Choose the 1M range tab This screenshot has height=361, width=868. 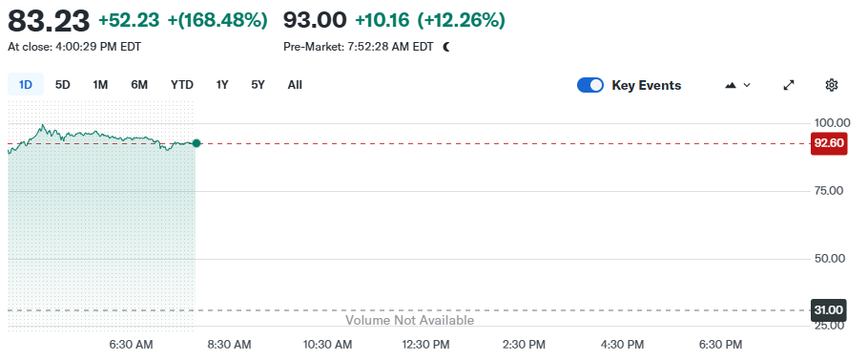(x=100, y=85)
